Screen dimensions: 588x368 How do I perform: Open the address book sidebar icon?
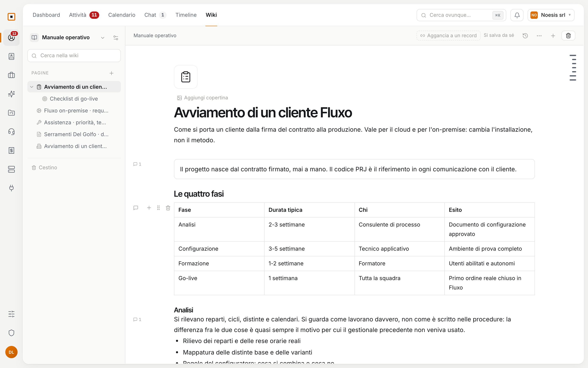(x=11, y=56)
